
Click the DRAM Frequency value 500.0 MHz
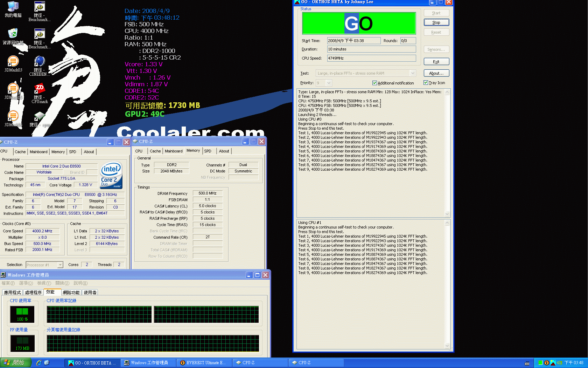[x=208, y=193]
